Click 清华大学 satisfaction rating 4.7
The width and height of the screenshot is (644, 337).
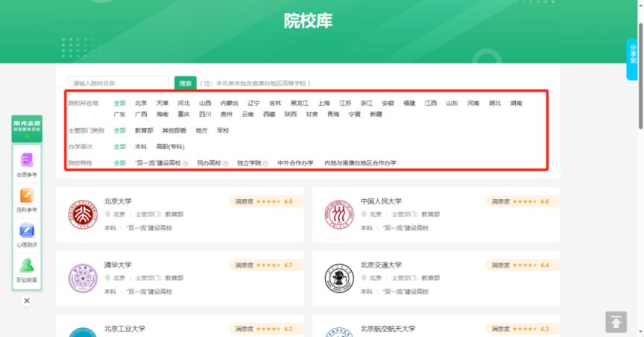[x=267, y=265]
